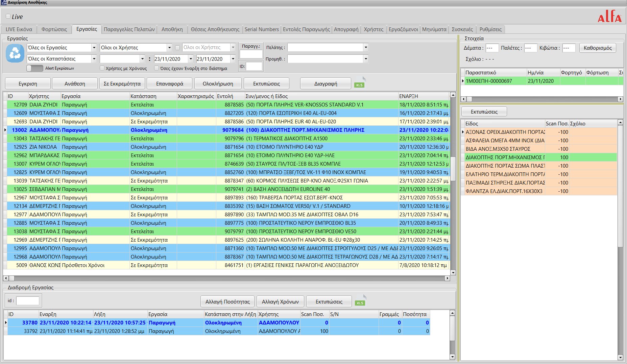Screen dimensions: 627x364
Task: Open the Χρήστες tab
Action: (373, 29)
